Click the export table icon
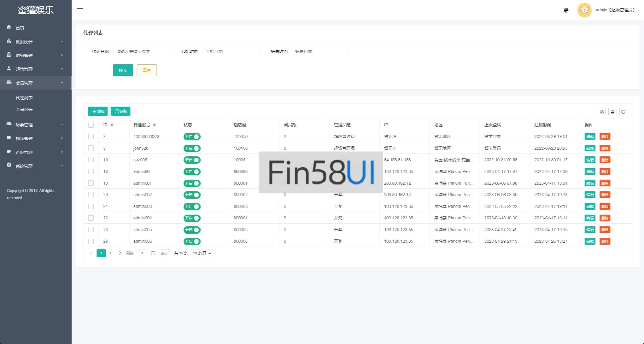The height and width of the screenshot is (344, 644). pyautogui.click(x=612, y=111)
